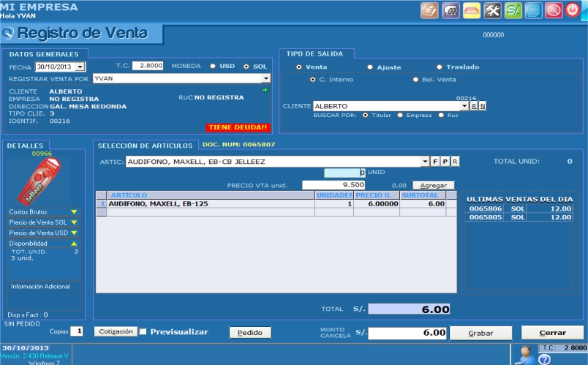The width and height of the screenshot is (588, 365).
Task: Select Bol. Venta document type
Action: pyautogui.click(x=416, y=79)
